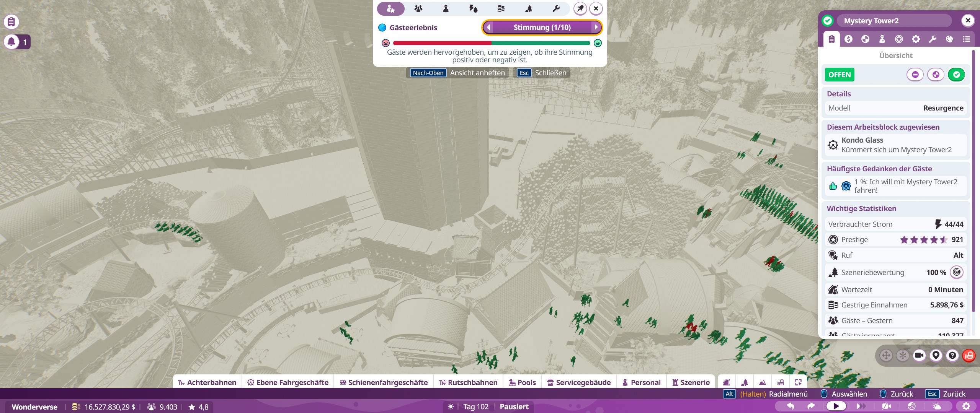
Task: Open the notifications bell
Action: click(x=11, y=42)
